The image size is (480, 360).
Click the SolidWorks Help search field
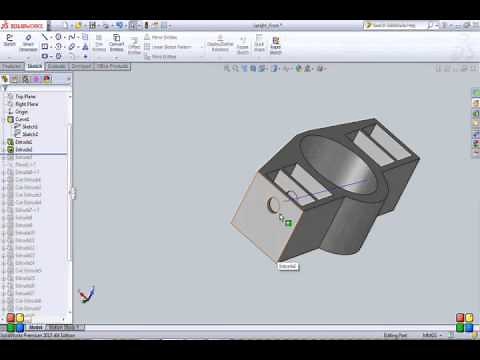pyautogui.click(x=396, y=25)
